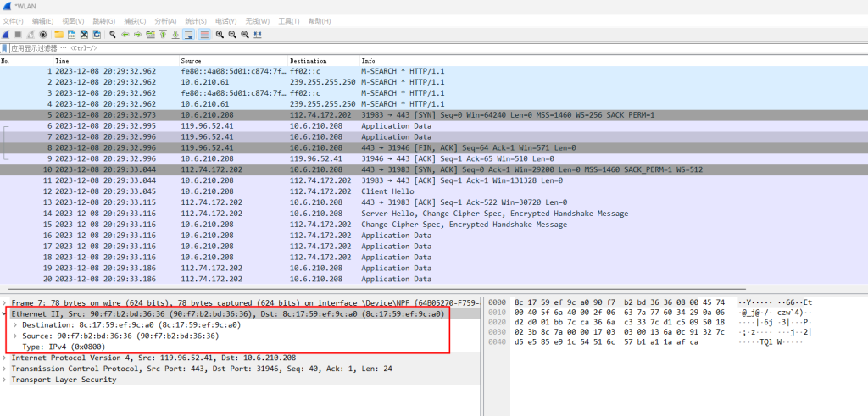Toggle packet list colorization
Viewport: 868px width, 416px height.
point(204,34)
